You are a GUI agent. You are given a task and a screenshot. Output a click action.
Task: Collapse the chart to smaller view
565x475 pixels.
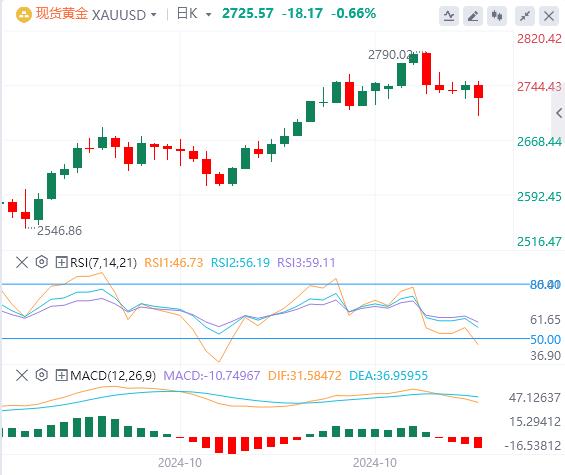[x=525, y=16]
